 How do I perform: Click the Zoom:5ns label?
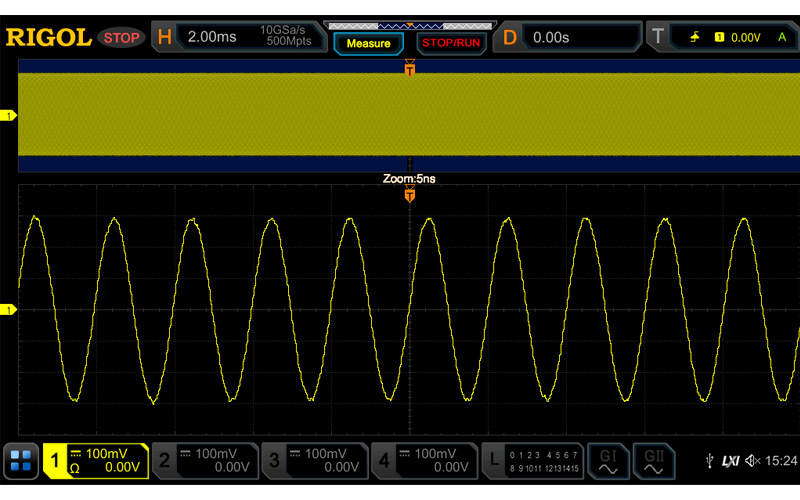point(409,179)
